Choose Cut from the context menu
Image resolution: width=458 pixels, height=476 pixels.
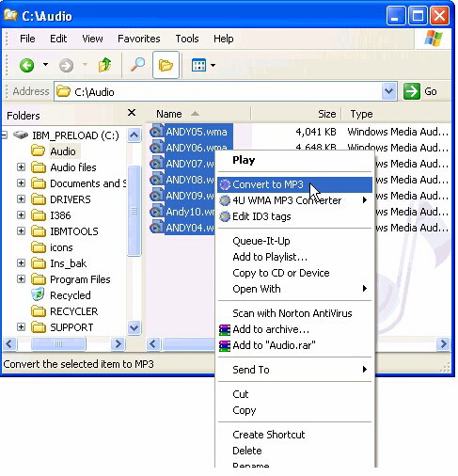(294, 394)
